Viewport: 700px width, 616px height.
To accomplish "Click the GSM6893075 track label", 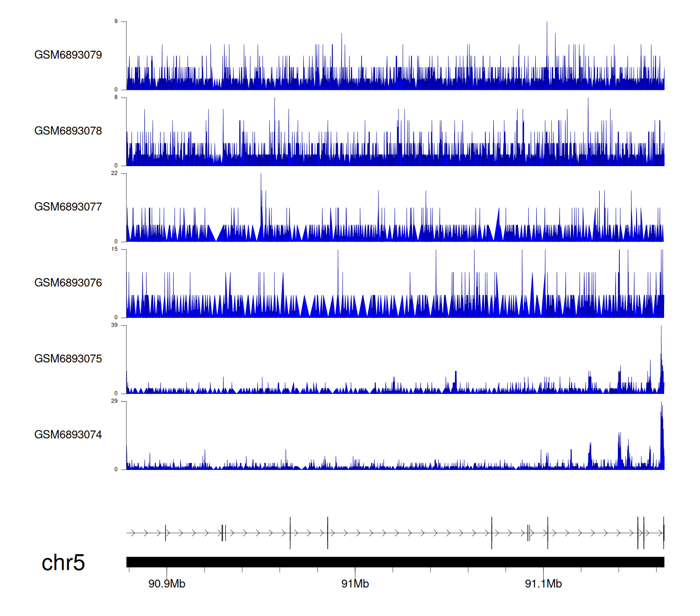I will coord(68,359).
